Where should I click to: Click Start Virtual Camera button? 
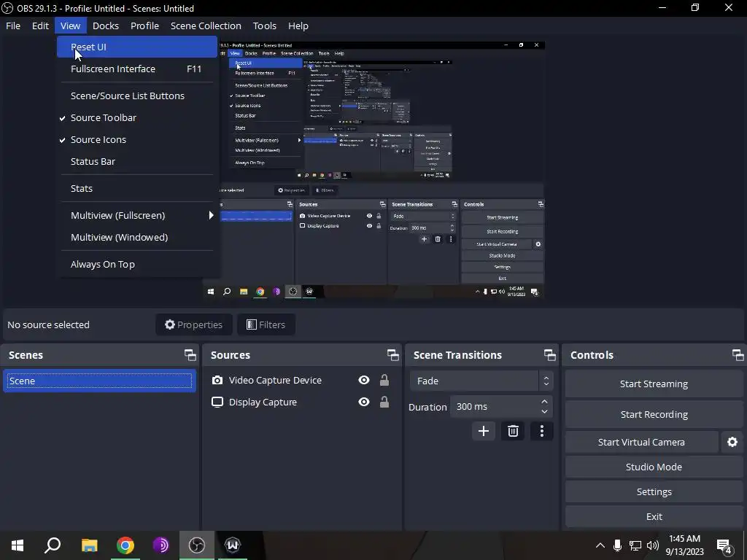pyautogui.click(x=641, y=443)
